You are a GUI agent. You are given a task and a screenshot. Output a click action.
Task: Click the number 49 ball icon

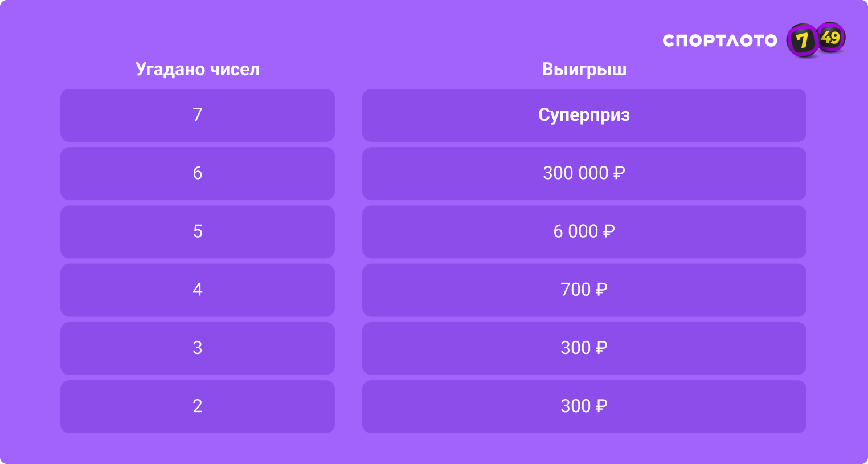coord(832,38)
